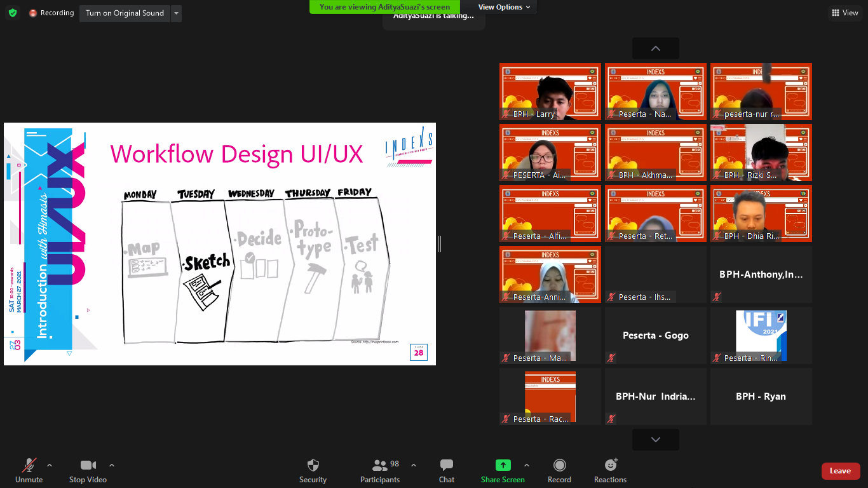The width and height of the screenshot is (868, 488).
Task: Select BPH - Dhia video tile
Action: click(761, 213)
